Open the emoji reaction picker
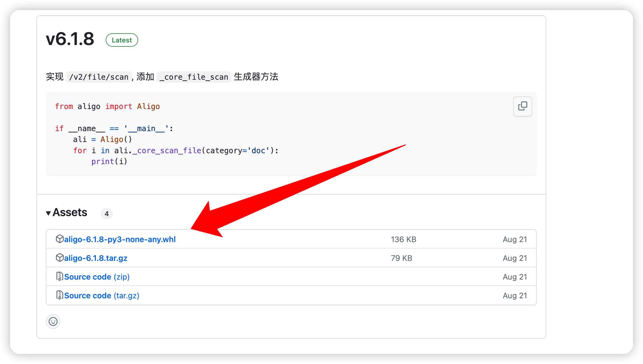This screenshot has width=643, height=364. pos(53,322)
